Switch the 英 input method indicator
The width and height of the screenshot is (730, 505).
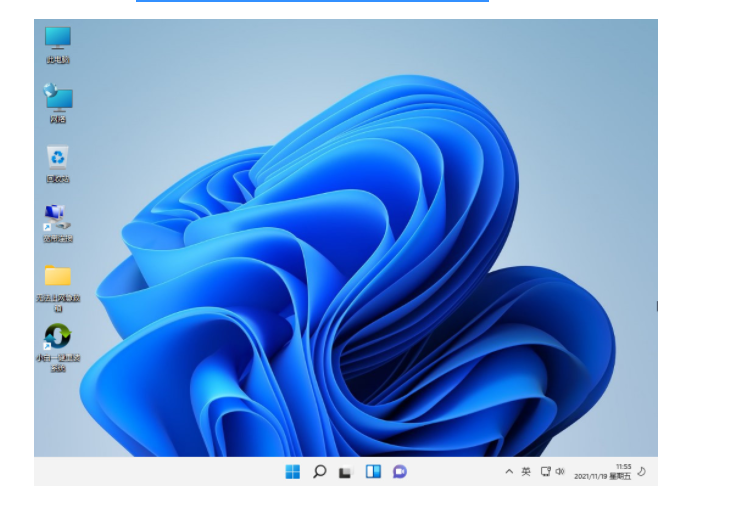point(526,471)
